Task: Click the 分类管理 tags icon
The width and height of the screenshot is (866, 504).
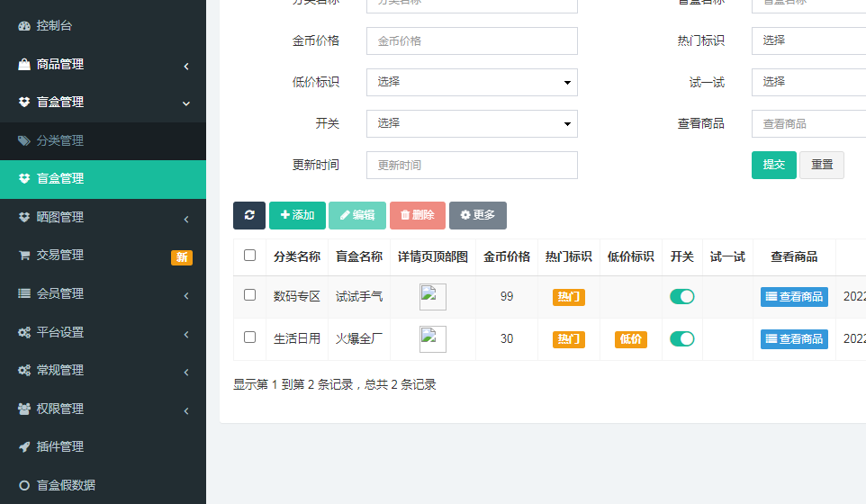Action: click(x=24, y=140)
